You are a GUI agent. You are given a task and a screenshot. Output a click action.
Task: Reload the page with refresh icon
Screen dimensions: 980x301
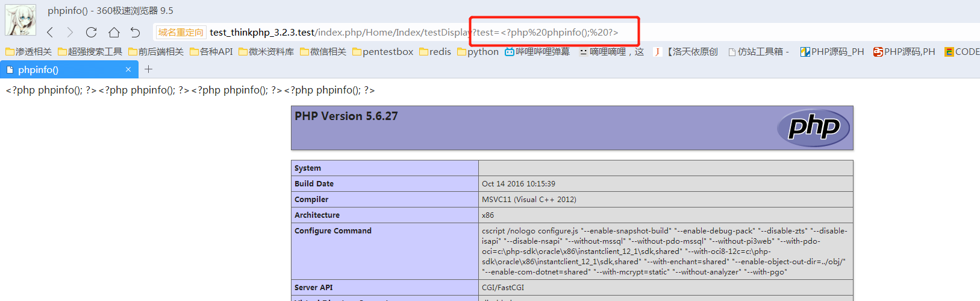click(92, 33)
